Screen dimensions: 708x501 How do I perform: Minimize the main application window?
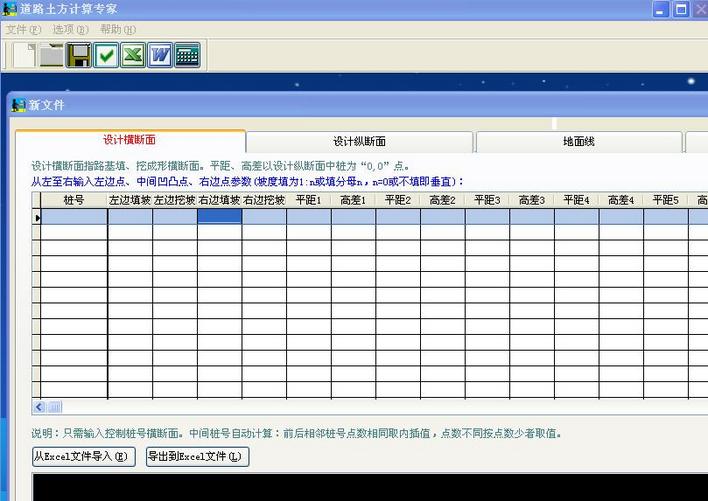click(661, 9)
